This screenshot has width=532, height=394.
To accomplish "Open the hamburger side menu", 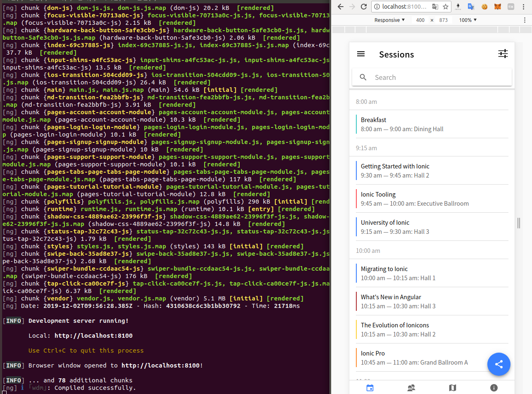I will 361,54.
